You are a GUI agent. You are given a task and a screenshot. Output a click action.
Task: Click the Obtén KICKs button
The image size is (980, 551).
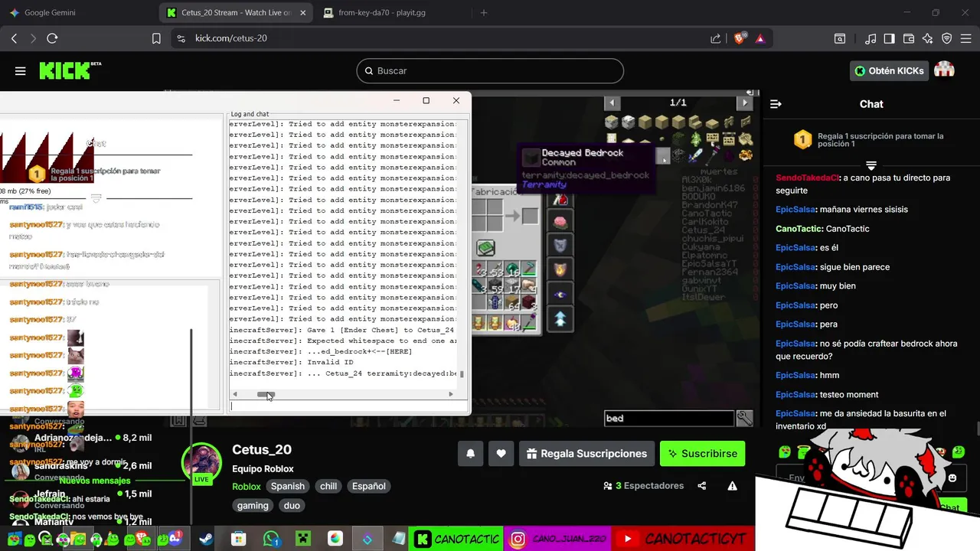tap(889, 70)
